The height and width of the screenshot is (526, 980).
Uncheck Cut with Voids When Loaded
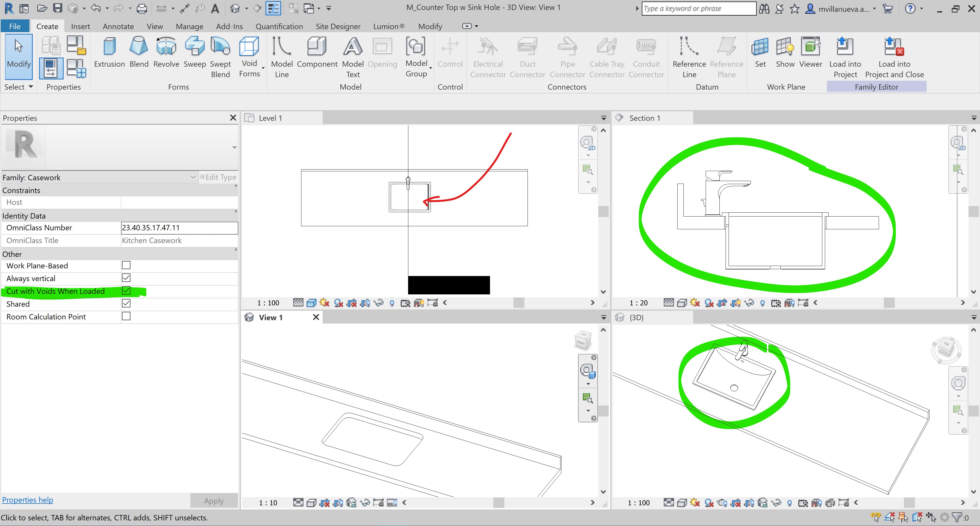[x=126, y=291]
